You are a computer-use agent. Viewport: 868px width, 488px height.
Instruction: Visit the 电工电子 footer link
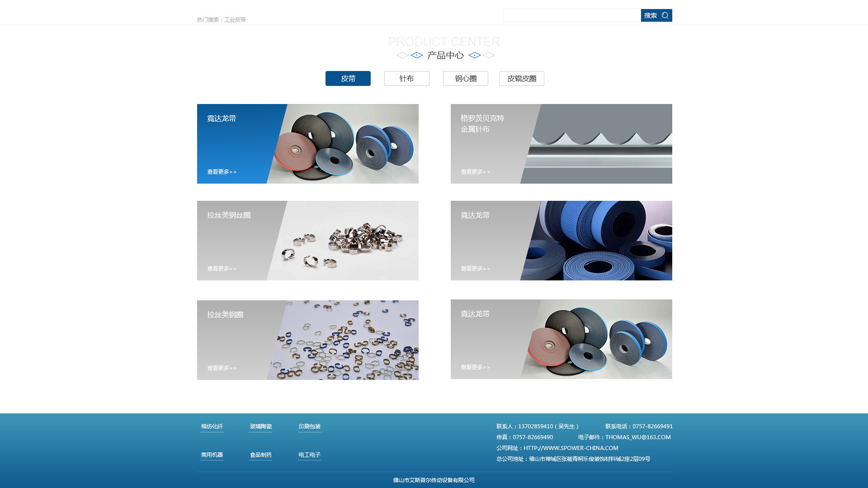(309, 455)
